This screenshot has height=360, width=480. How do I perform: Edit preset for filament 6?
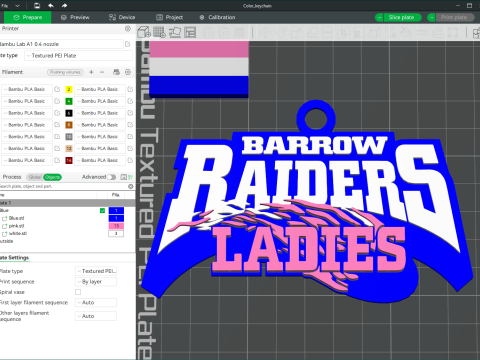[130, 113]
